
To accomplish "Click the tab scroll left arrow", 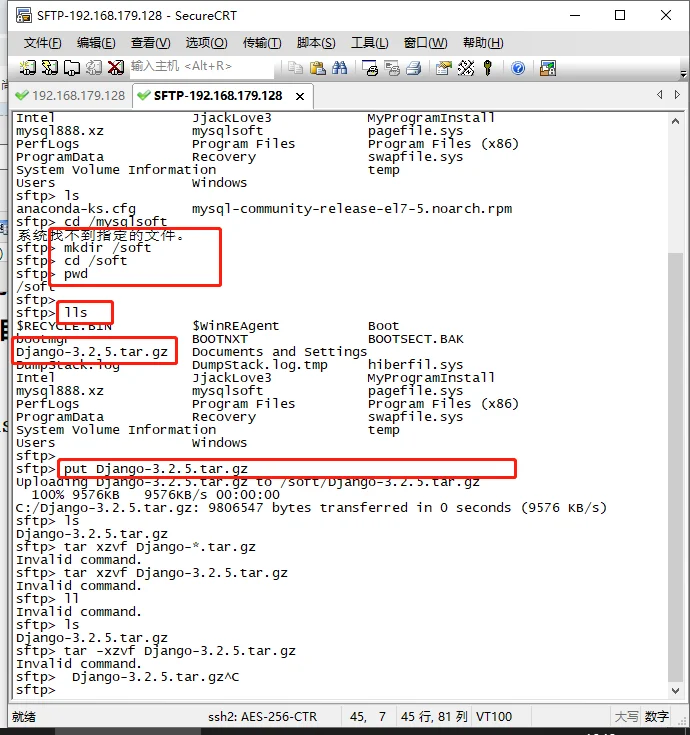I will pos(660,95).
